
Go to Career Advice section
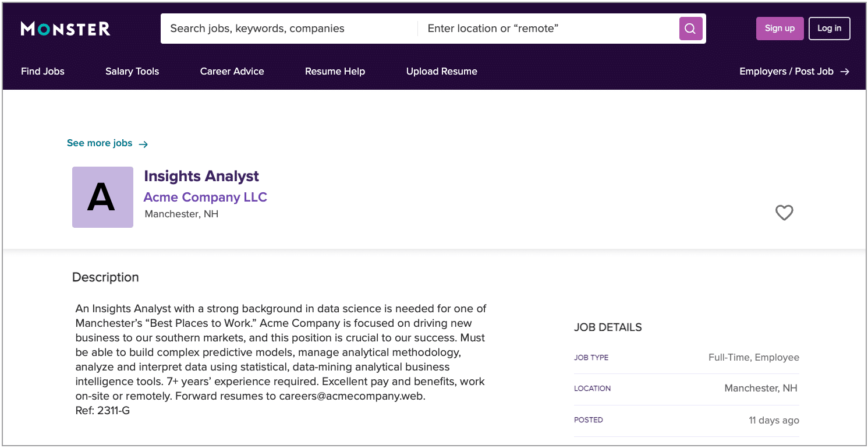[x=232, y=72]
